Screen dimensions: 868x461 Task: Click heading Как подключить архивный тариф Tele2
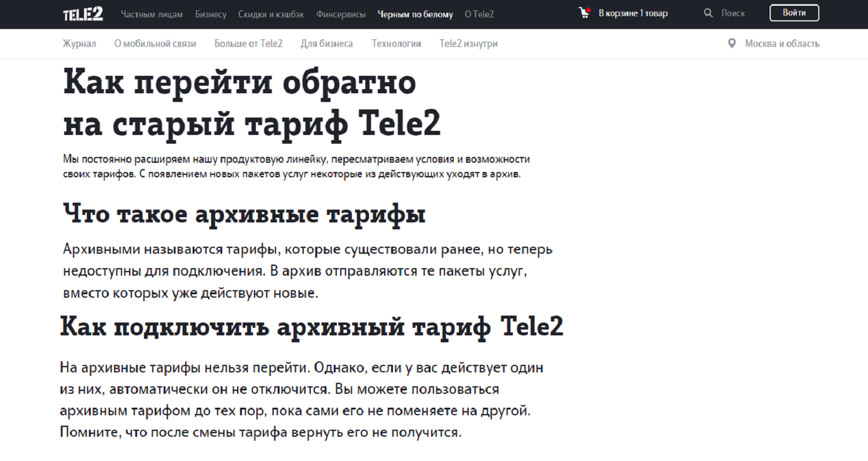point(311,327)
